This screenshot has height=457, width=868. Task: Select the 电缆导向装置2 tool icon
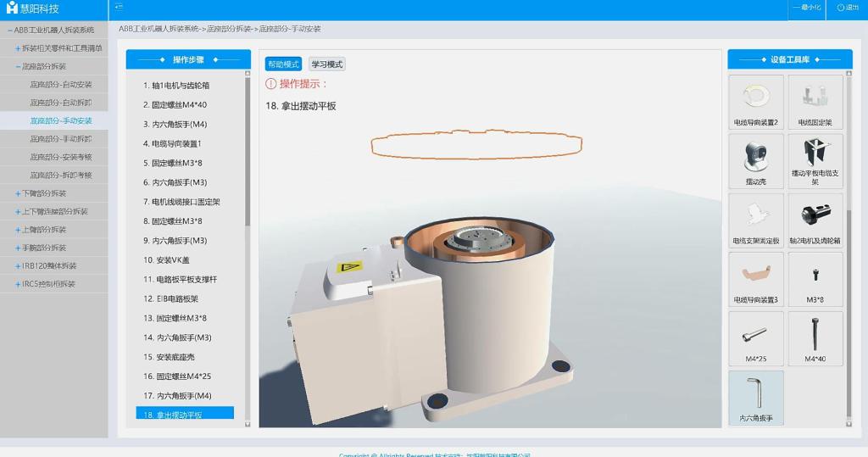[x=756, y=96]
